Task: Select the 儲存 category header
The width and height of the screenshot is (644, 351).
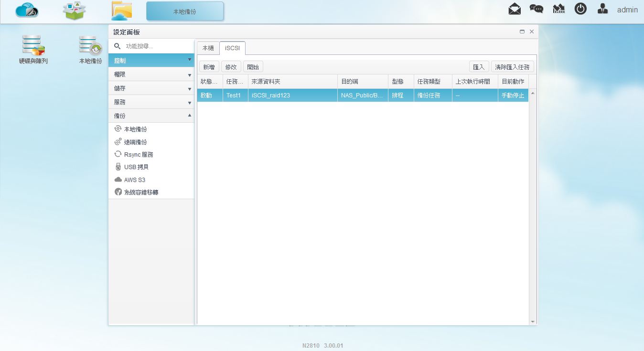Action: [151, 88]
